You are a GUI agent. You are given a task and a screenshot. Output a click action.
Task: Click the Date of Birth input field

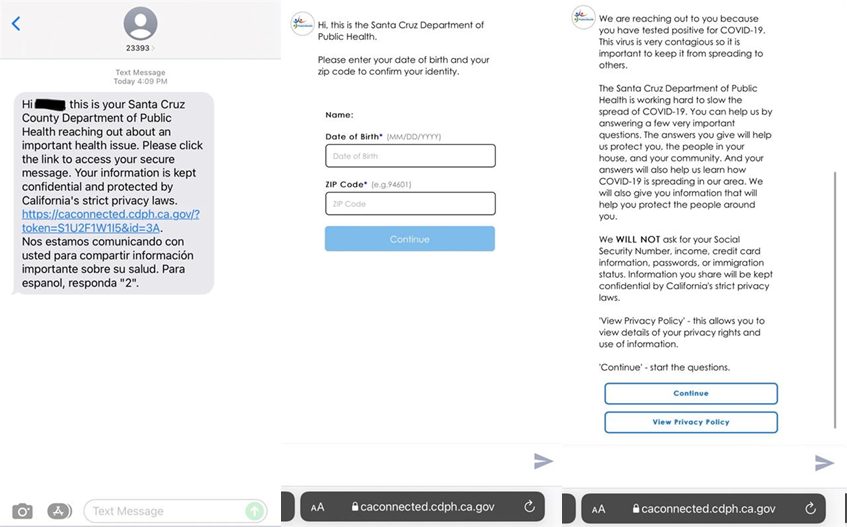click(x=410, y=156)
